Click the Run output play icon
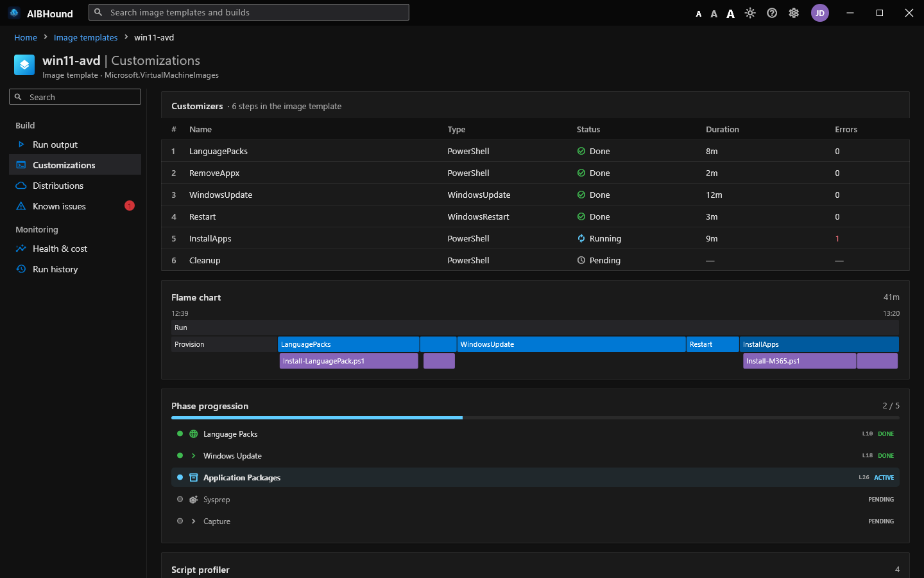Image resolution: width=924 pixels, height=578 pixels. point(21,144)
